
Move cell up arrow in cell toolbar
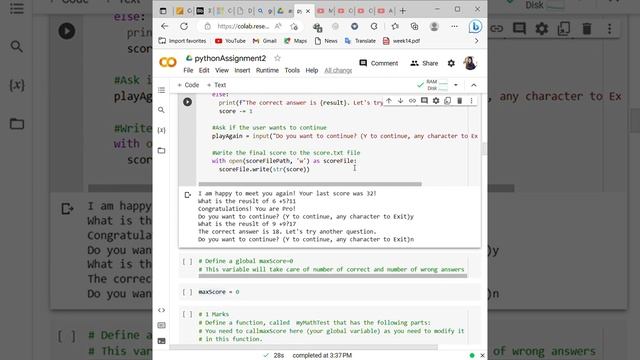[x=389, y=100]
